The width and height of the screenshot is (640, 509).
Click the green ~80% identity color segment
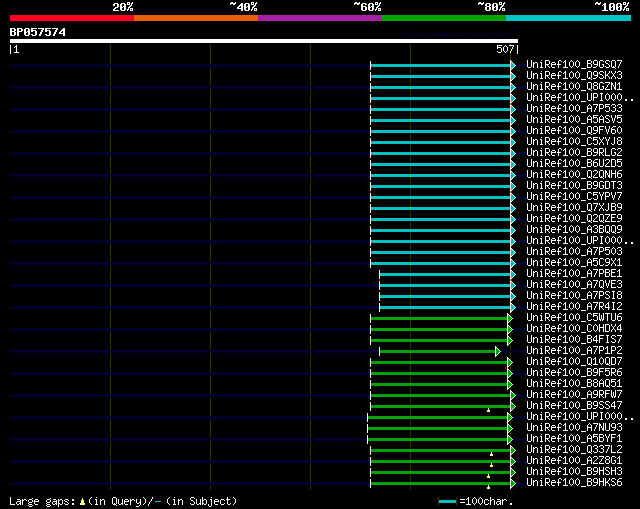(x=444, y=18)
